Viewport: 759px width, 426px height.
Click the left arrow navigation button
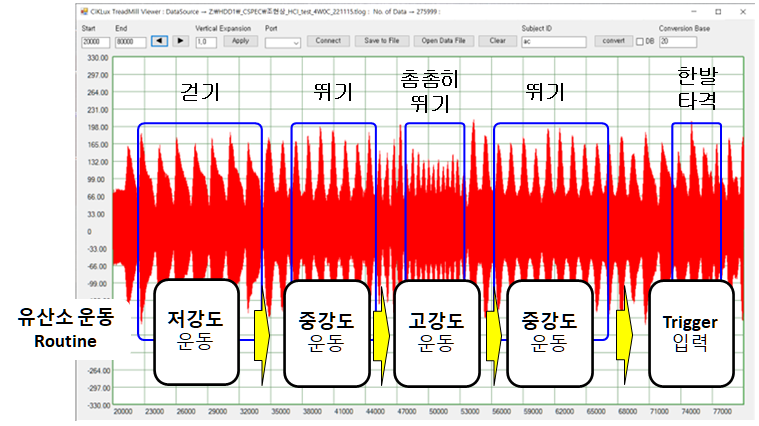(x=159, y=41)
